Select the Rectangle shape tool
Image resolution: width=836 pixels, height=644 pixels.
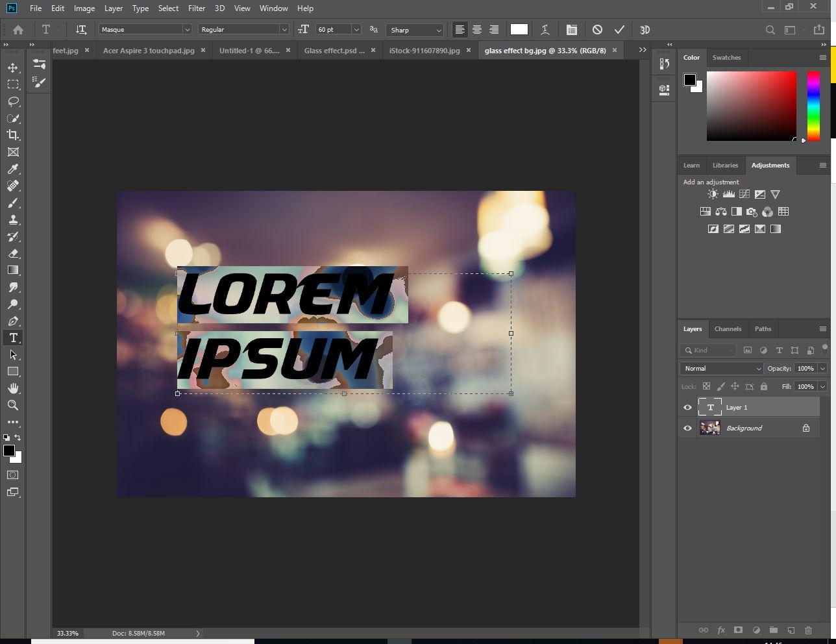click(x=13, y=371)
